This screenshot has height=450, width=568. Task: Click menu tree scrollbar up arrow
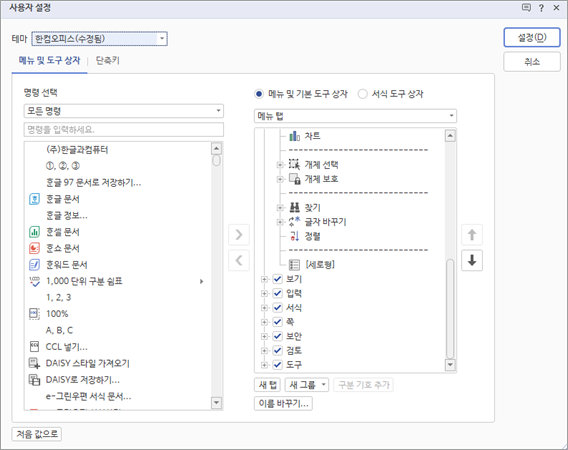pos(450,136)
